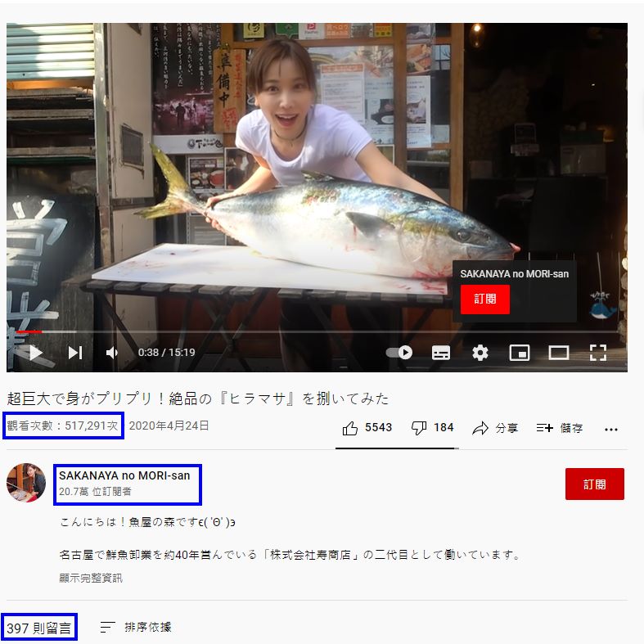Subscribe via the in-video 訂閱 overlay button
The width and height of the screenshot is (644, 644).
click(484, 299)
